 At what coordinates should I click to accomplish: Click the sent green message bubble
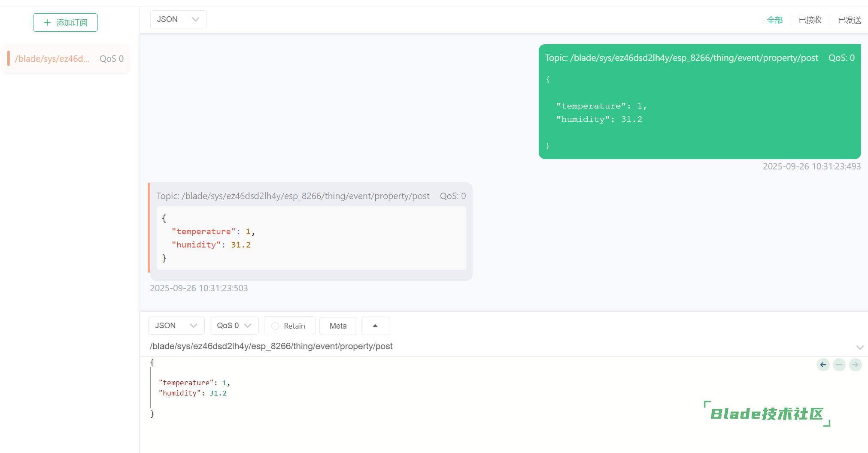[700, 102]
